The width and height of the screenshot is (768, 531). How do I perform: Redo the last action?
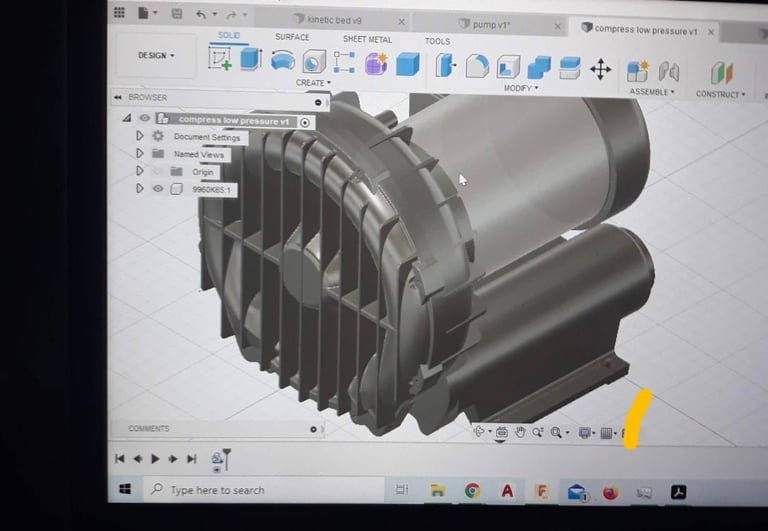[231, 16]
